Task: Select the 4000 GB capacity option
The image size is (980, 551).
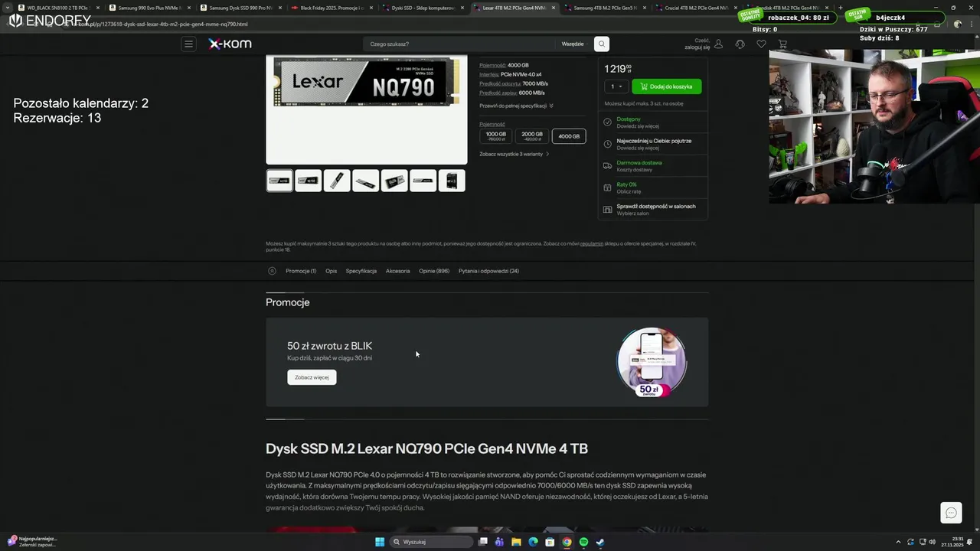Action: coord(569,136)
